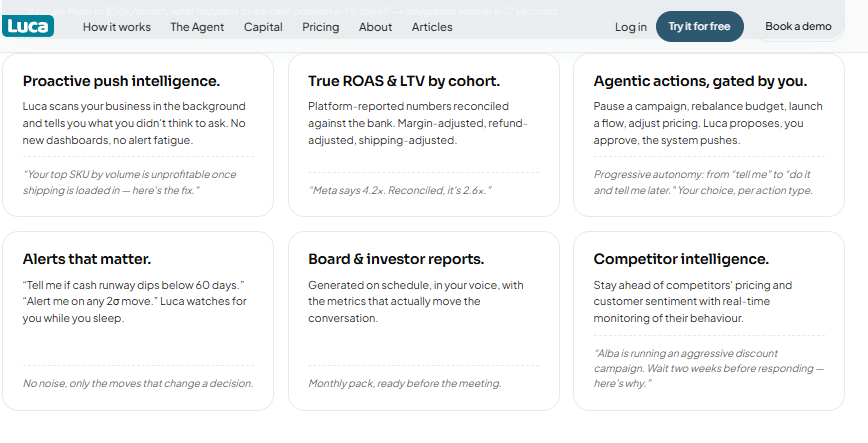Click the 'No noise, only the moves' note
Image resolution: width=868 pixels, height=443 pixels.
click(138, 383)
